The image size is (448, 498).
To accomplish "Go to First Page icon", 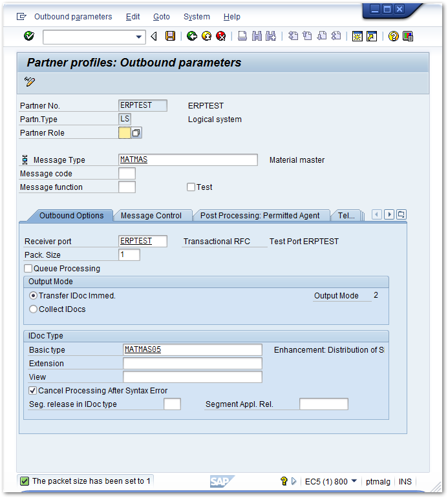I will pos(293,36).
